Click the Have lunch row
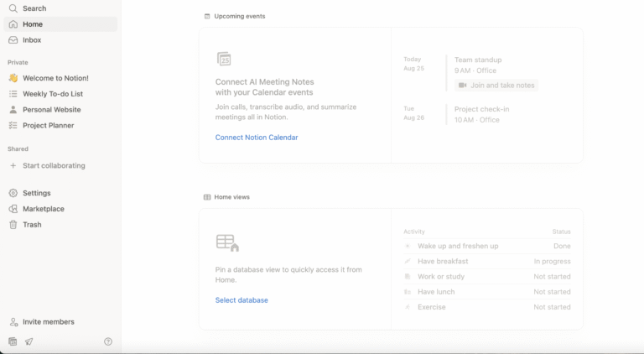644x354 pixels. pyautogui.click(x=487, y=292)
